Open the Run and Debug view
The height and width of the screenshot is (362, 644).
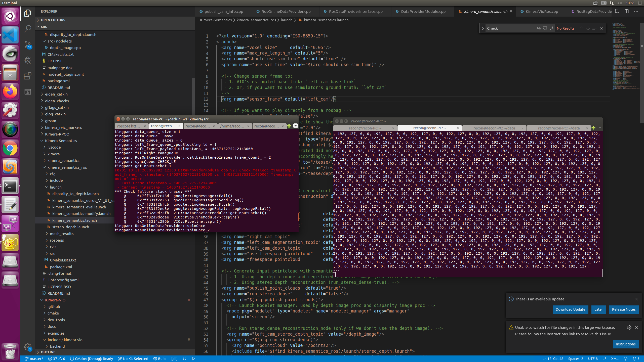pos(28,60)
